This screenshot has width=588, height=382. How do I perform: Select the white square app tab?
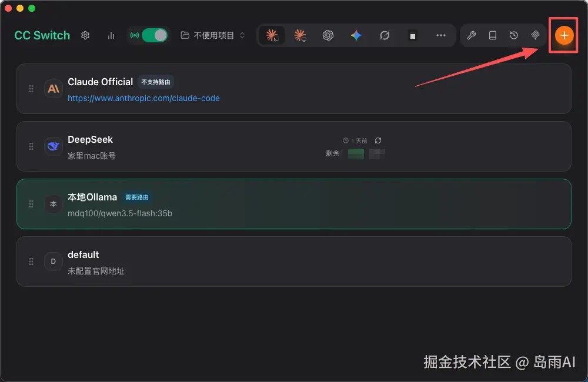click(x=413, y=36)
